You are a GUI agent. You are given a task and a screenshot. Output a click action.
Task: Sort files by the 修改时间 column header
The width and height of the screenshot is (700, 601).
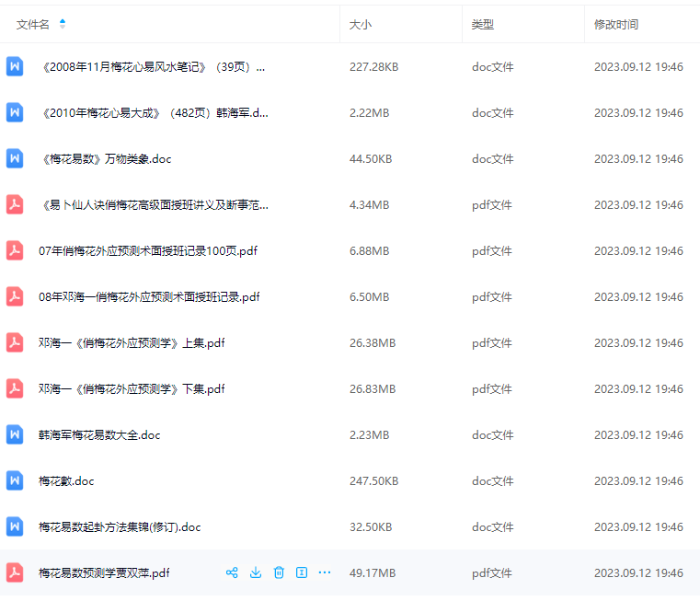click(616, 25)
